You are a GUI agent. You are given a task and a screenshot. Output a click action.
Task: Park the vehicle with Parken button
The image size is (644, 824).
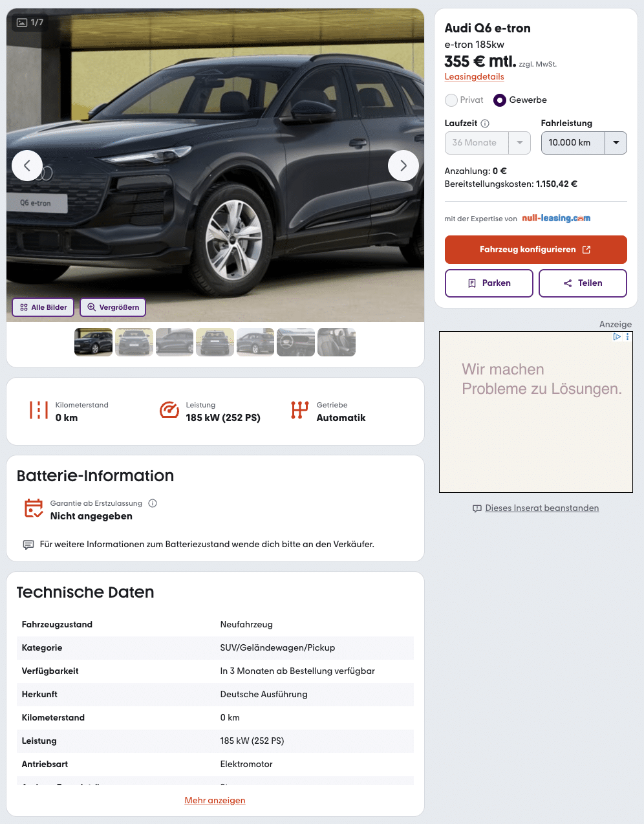[489, 283]
